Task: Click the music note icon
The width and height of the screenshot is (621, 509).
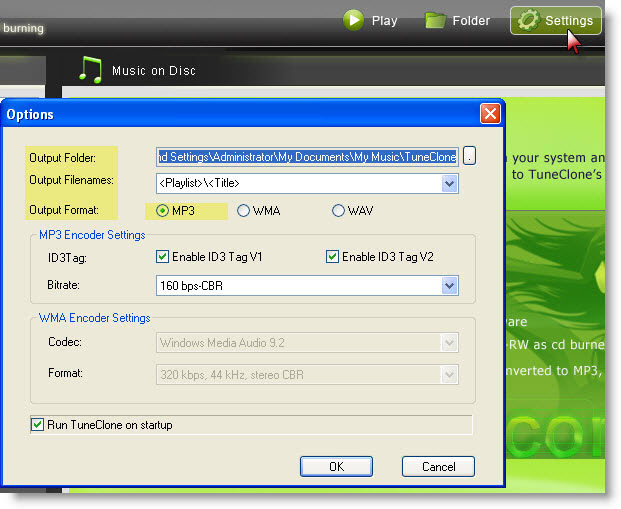Action: click(91, 69)
